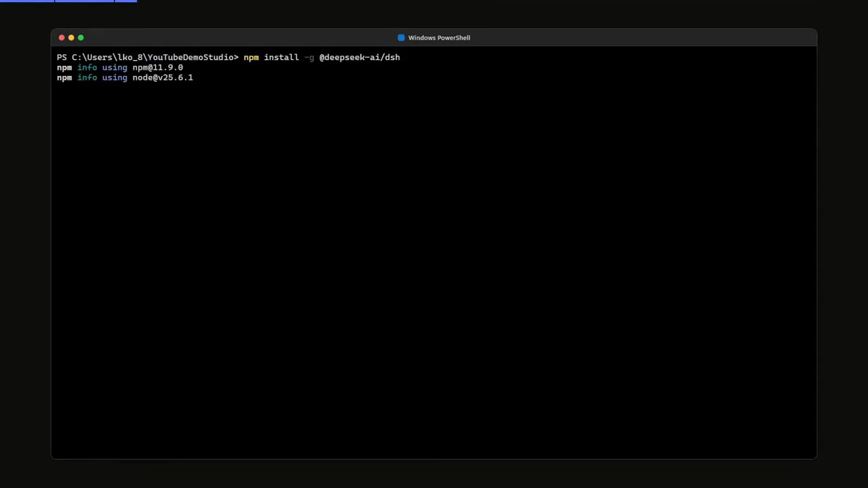This screenshot has height=488, width=868.
Task: Click the 'Windows PowerShell' window title
Action: (x=439, y=38)
